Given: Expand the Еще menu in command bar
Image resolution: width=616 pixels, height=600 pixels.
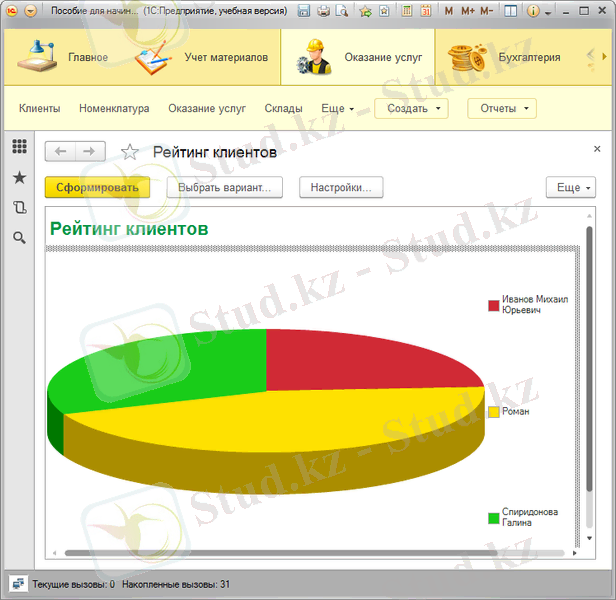Looking at the screenshot, I should coord(337,108).
